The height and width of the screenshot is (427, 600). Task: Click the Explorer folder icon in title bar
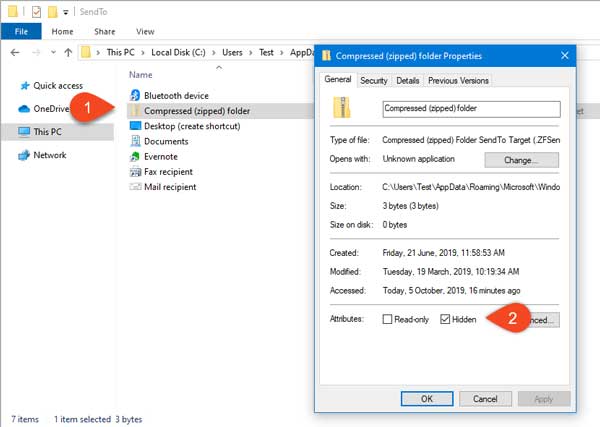pos(13,11)
